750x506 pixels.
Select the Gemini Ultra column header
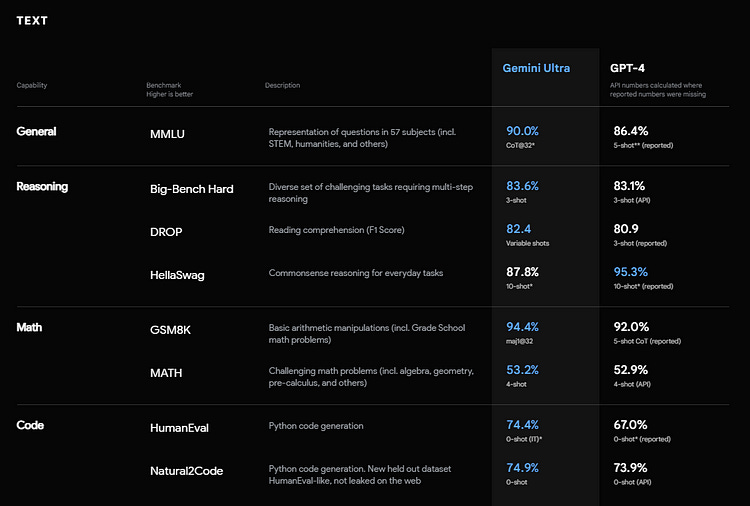[536, 68]
